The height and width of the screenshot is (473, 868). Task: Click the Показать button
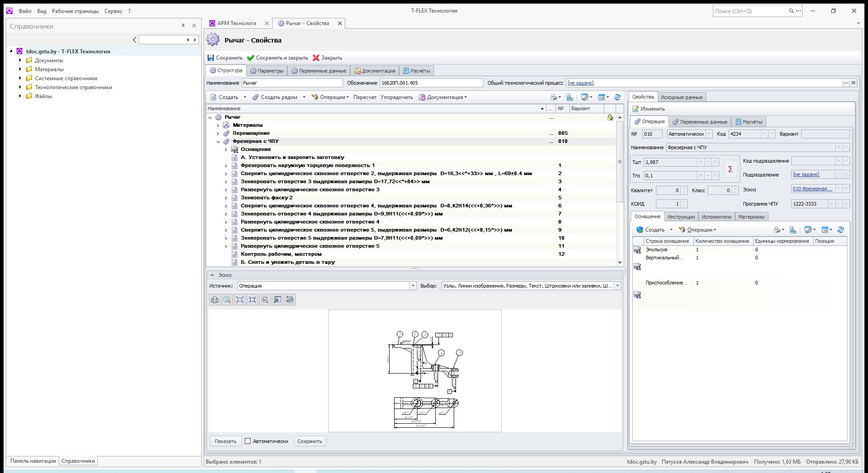coord(226,441)
